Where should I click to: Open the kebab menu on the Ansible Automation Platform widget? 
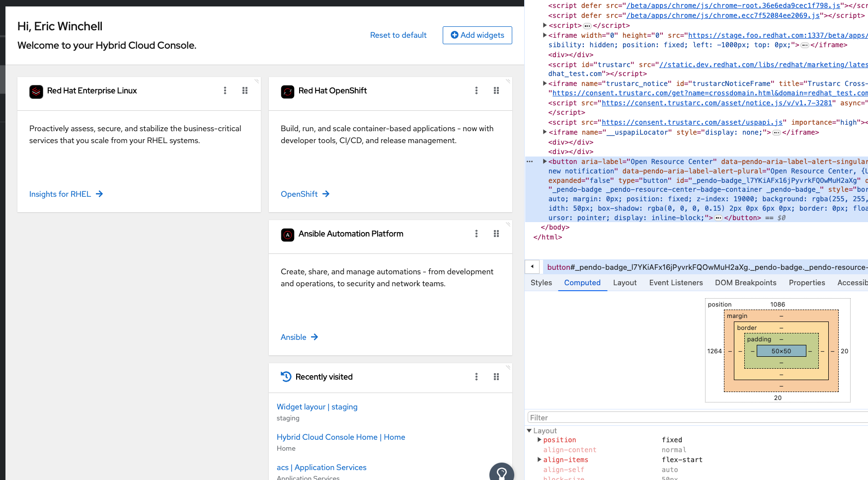476,234
